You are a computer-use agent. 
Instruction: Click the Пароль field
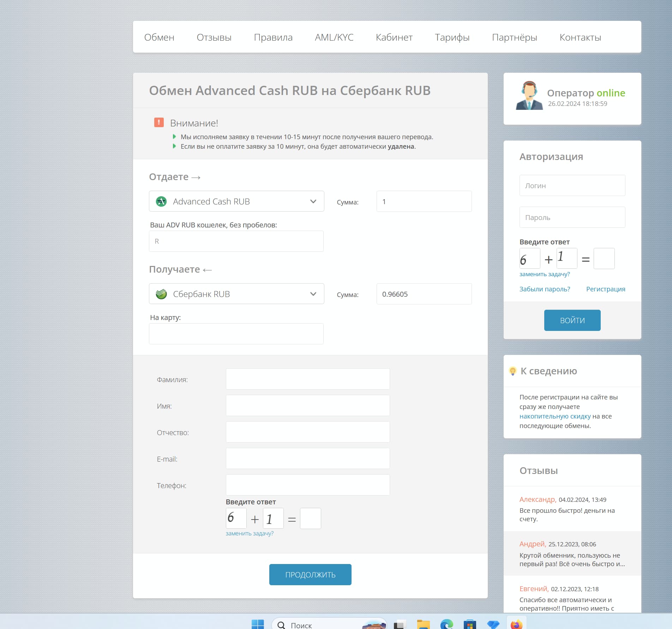pyautogui.click(x=572, y=217)
